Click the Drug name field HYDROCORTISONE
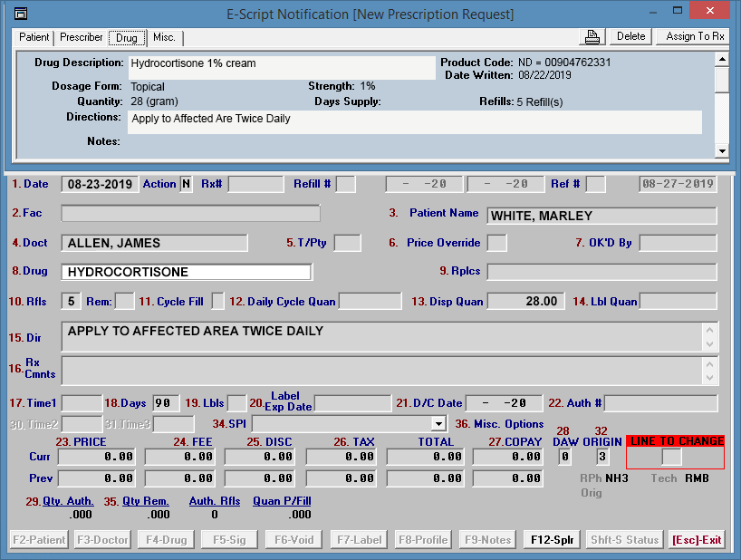This screenshot has height=560, width=741. tap(186, 272)
